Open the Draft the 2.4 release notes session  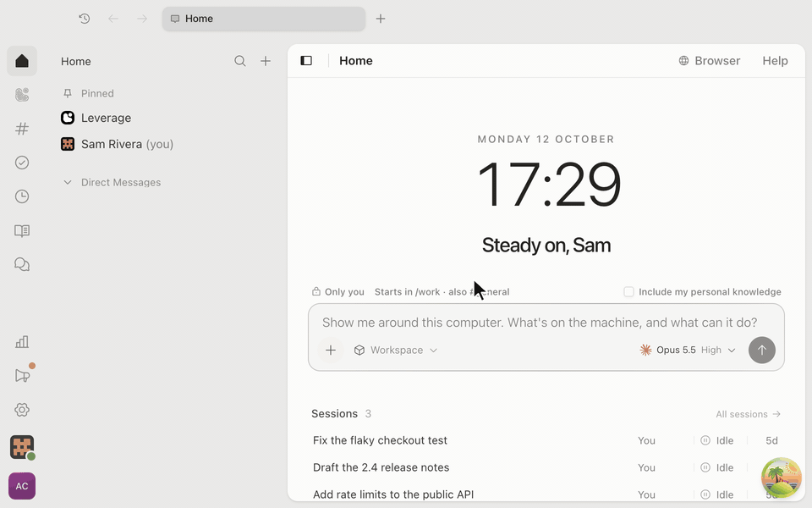[x=546, y=467]
